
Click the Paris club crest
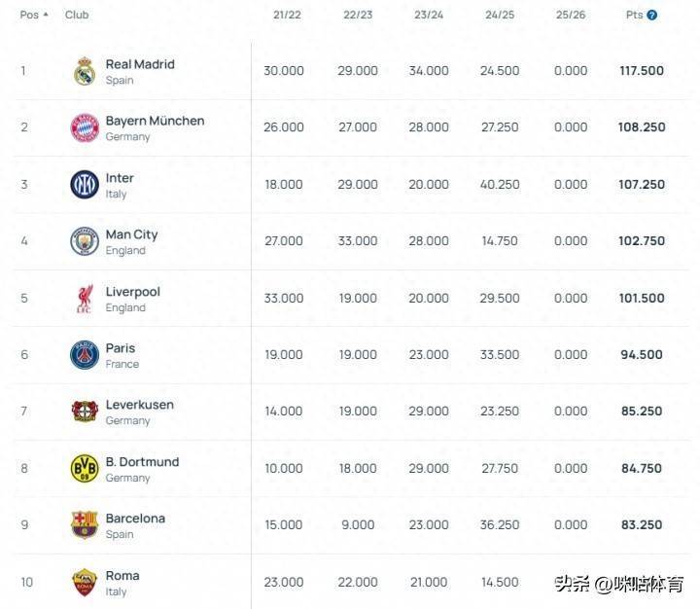click(85, 355)
